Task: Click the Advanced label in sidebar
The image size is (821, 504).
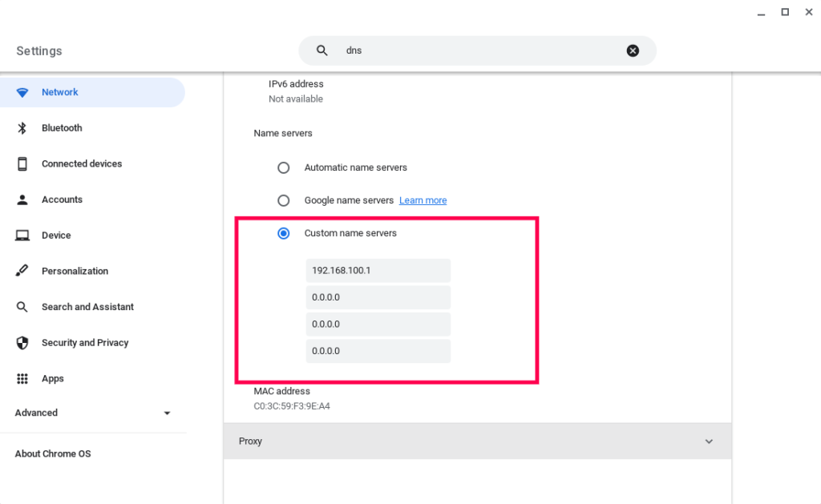Action: (36, 413)
